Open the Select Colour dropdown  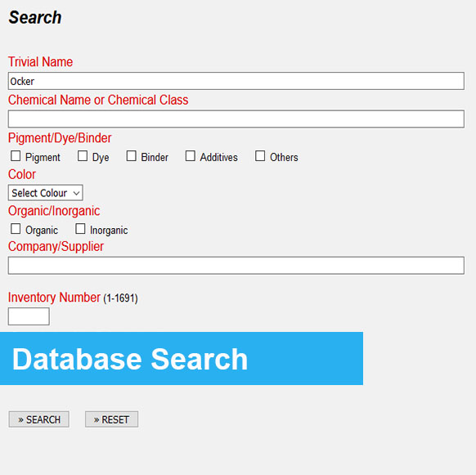point(46,193)
